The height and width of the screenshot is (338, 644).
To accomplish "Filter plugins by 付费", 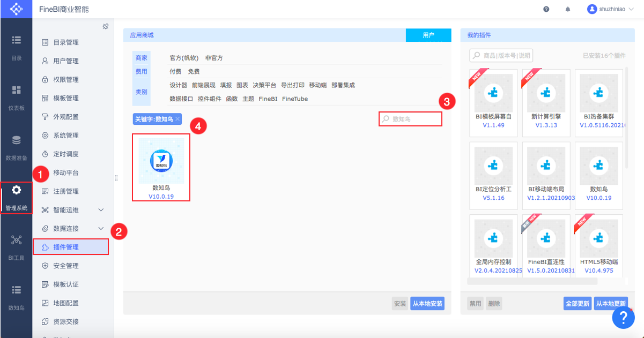I will tap(175, 71).
